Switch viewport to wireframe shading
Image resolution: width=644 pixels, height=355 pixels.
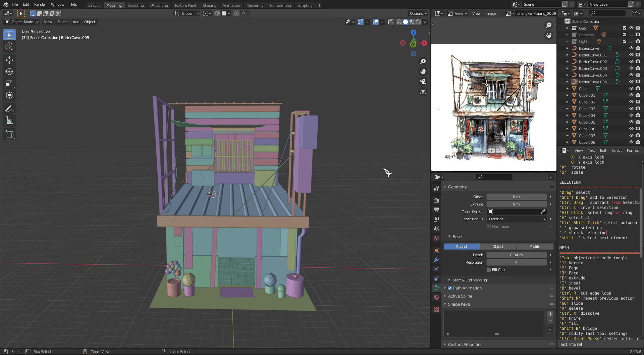point(399,21)
